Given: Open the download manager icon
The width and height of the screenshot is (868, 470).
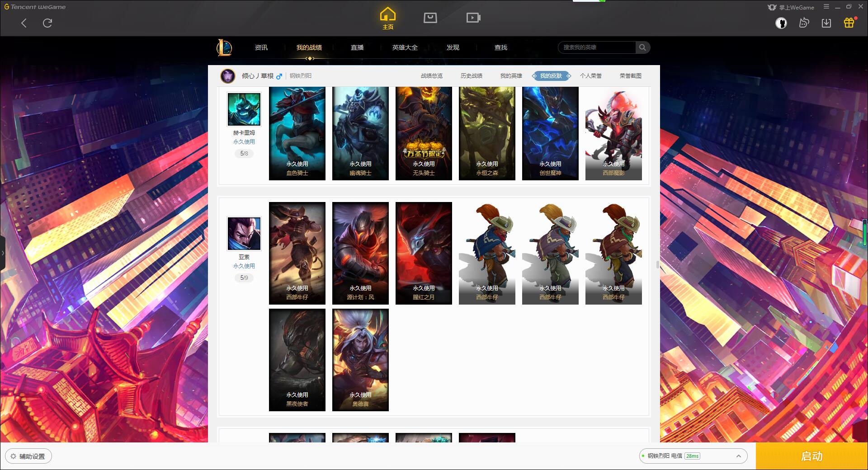Looking at the screenshot, I should click(826, 23).
